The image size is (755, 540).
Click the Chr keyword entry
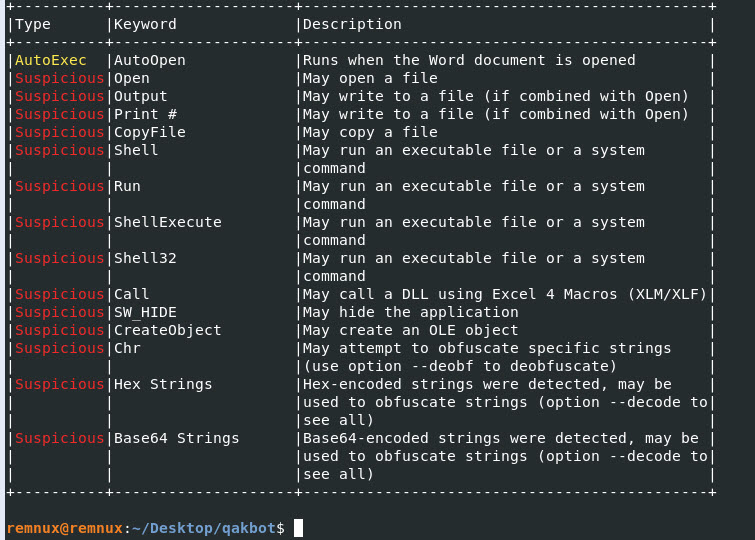click(x=127, y=348)
